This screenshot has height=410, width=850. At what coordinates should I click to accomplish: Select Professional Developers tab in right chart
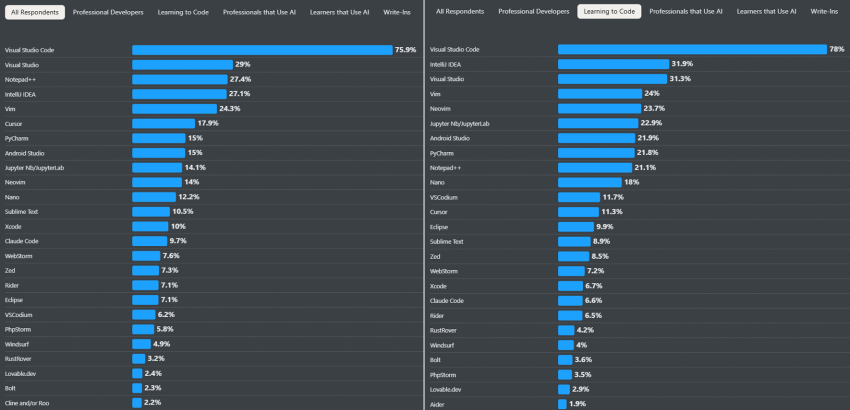[532, 12]
